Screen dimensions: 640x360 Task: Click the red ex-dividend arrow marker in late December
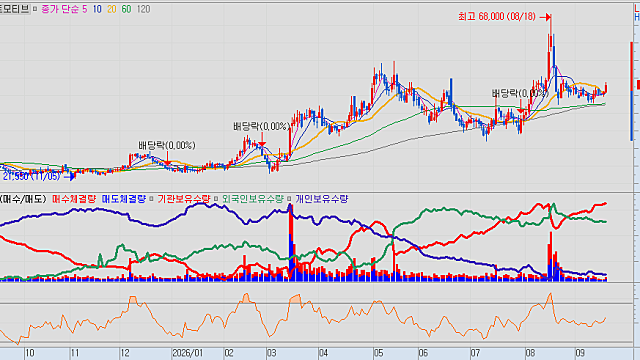[x=167, y=158]
